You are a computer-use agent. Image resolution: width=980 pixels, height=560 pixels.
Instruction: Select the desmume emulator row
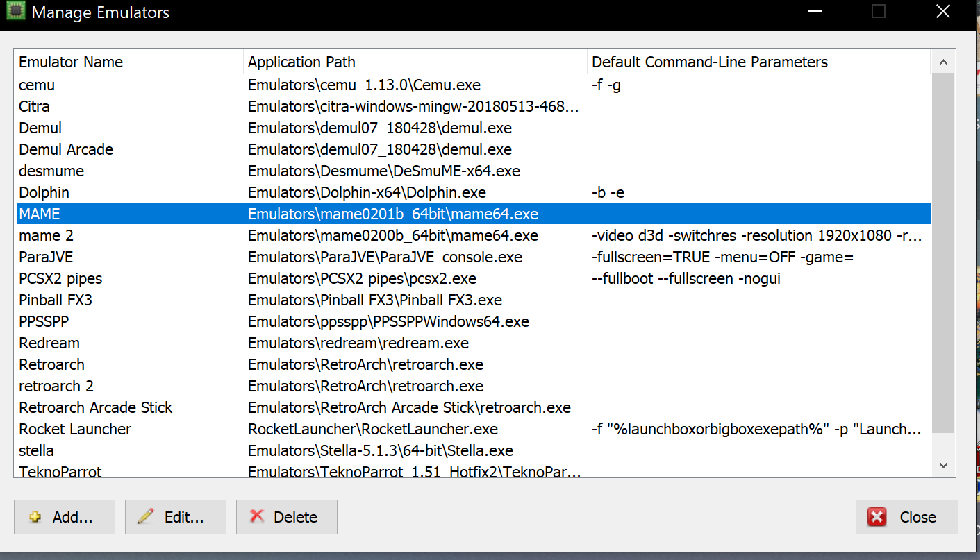(474, 171)
